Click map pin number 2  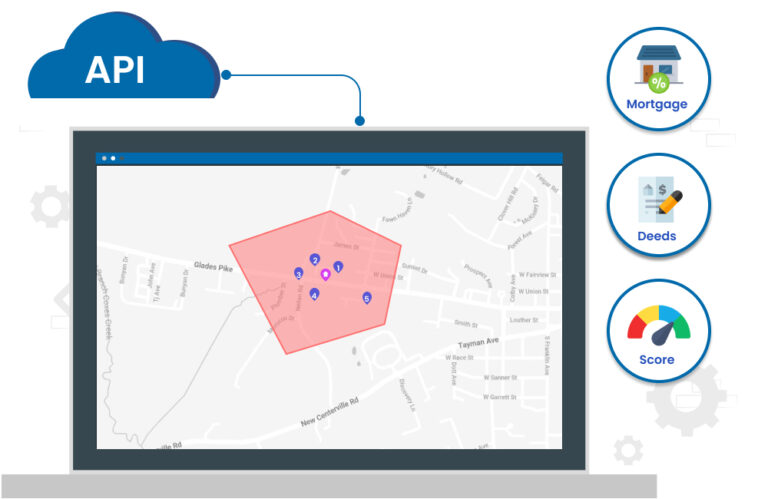click(x=315, y=260)
